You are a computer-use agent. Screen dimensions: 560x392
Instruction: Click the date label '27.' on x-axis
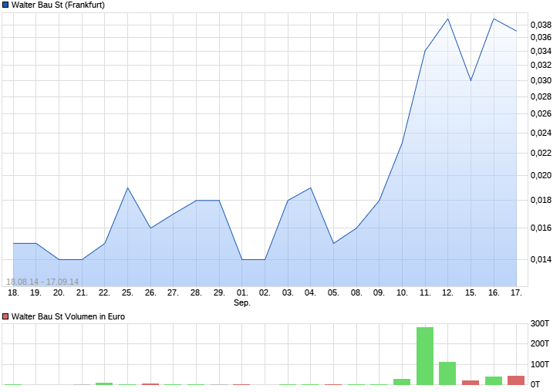174,292
